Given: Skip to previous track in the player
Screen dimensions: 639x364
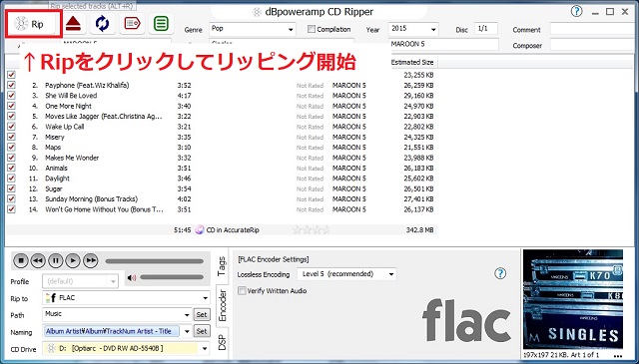Looking at the screenshot, I should click(x=38, y=260).
